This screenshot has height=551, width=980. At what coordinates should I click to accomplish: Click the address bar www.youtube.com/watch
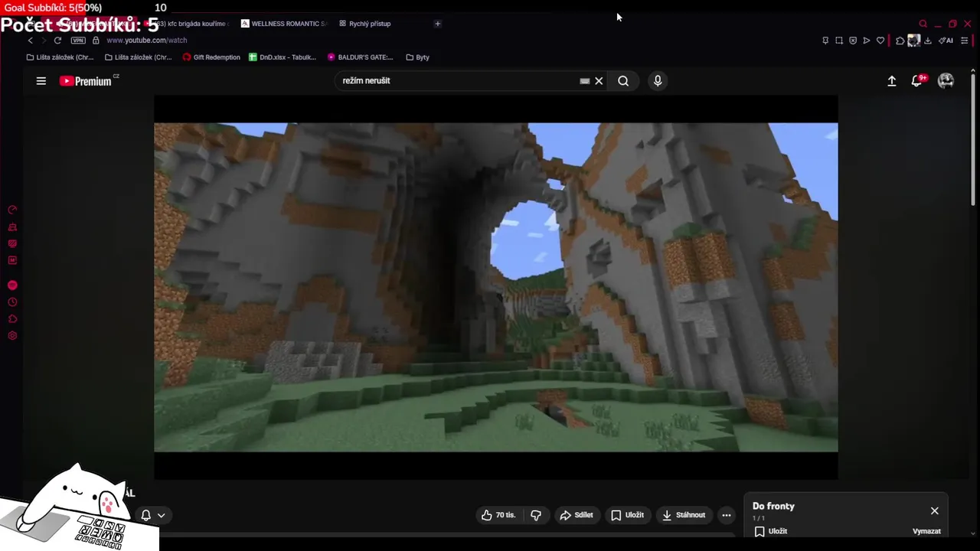click(147, 41)
